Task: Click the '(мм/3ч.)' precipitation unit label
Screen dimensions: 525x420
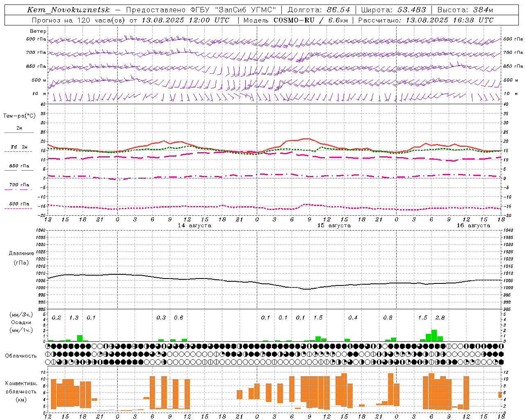Action: [x=21, y=315]
